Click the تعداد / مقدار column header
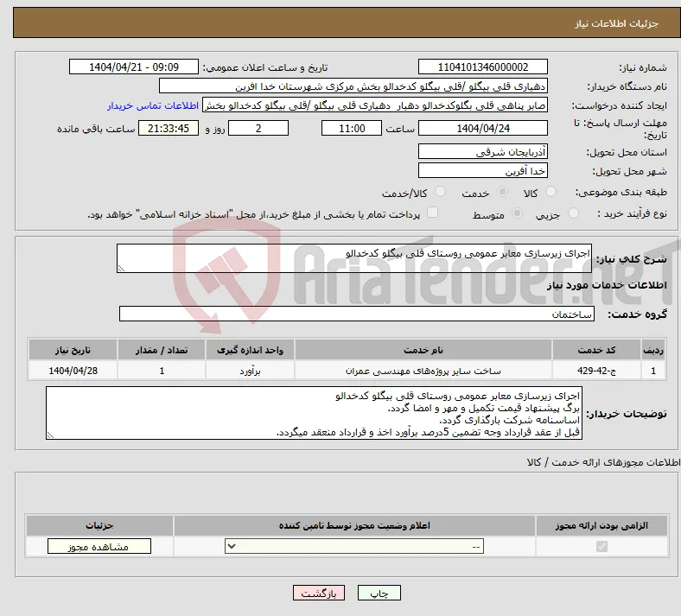This screenshot has width=681, height=616. 162,350
